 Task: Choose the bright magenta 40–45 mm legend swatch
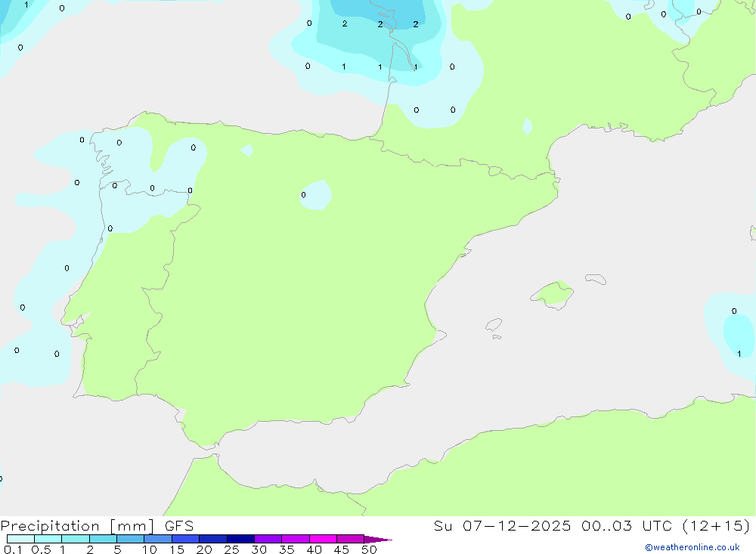pyautogui.click(x=323, y=539)
